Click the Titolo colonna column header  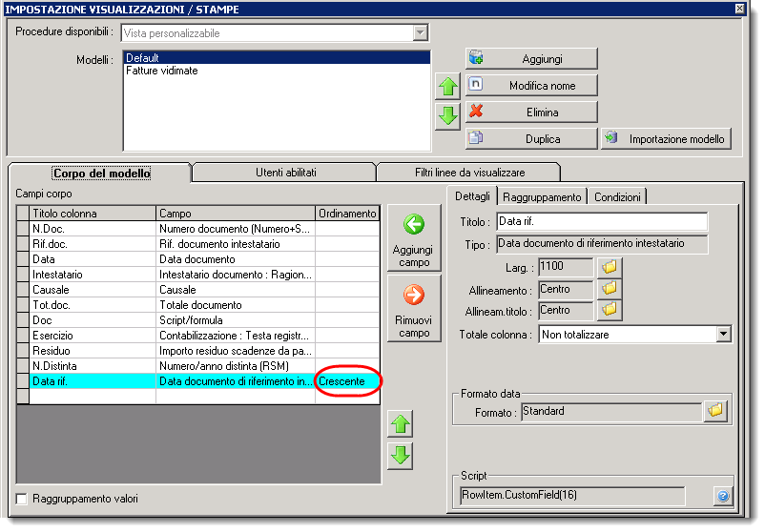(x=93, y=214)
